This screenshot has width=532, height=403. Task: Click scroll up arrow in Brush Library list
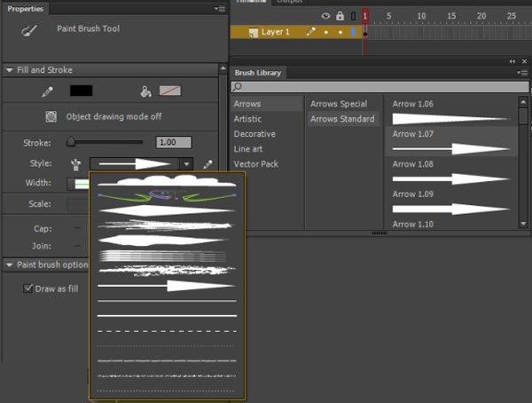click(523, 101)
